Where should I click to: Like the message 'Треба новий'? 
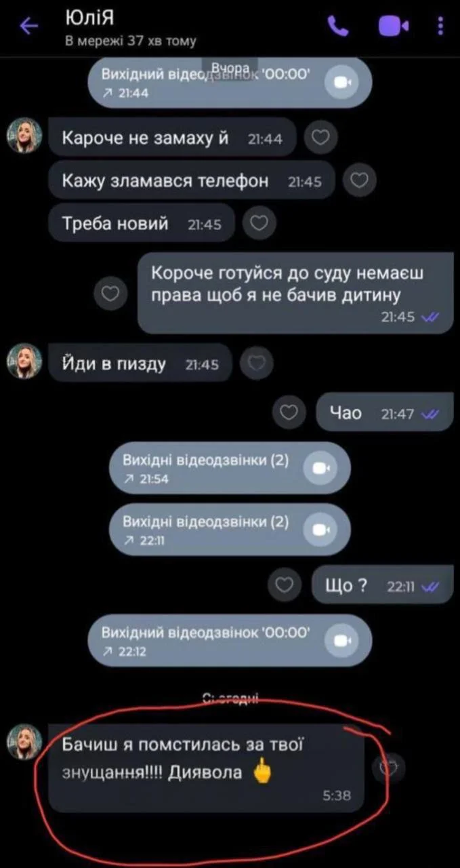259,223
